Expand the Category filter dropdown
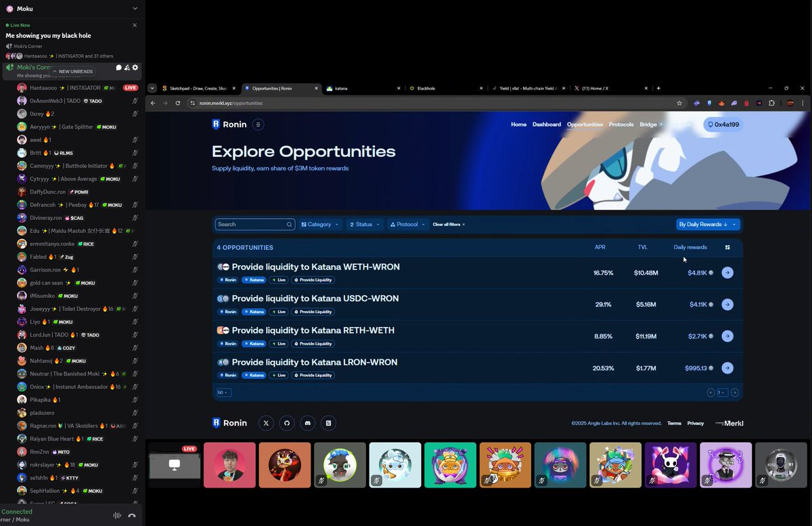This screenshot has height=526, width=812. pos(320,224)
